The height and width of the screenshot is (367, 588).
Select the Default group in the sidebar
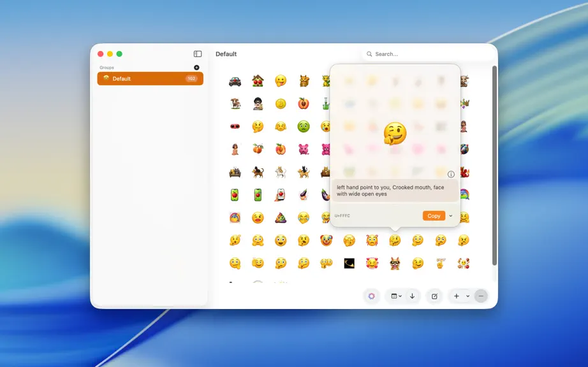tap(150, 78)
